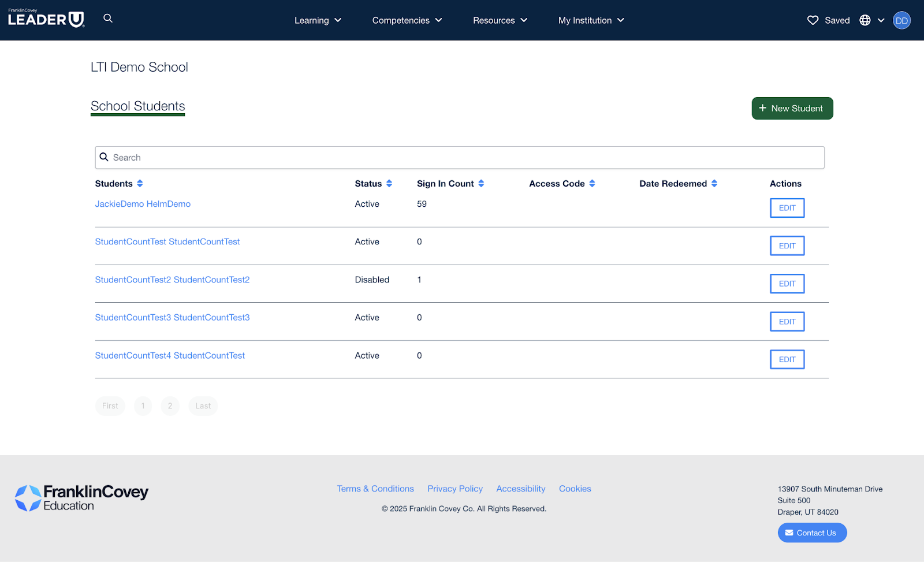The image size is (924, 562).
Task: Sort table by Status column arrows
Action: (389, 184)
